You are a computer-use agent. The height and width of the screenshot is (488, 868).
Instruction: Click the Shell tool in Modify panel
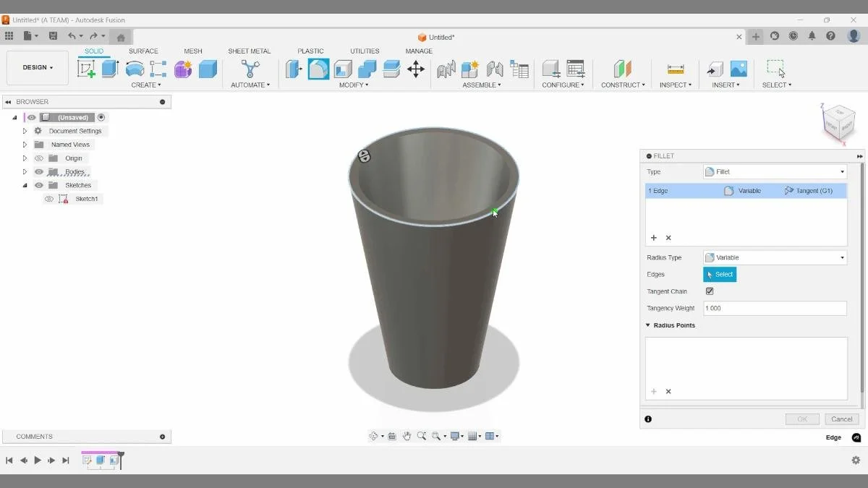342,69
